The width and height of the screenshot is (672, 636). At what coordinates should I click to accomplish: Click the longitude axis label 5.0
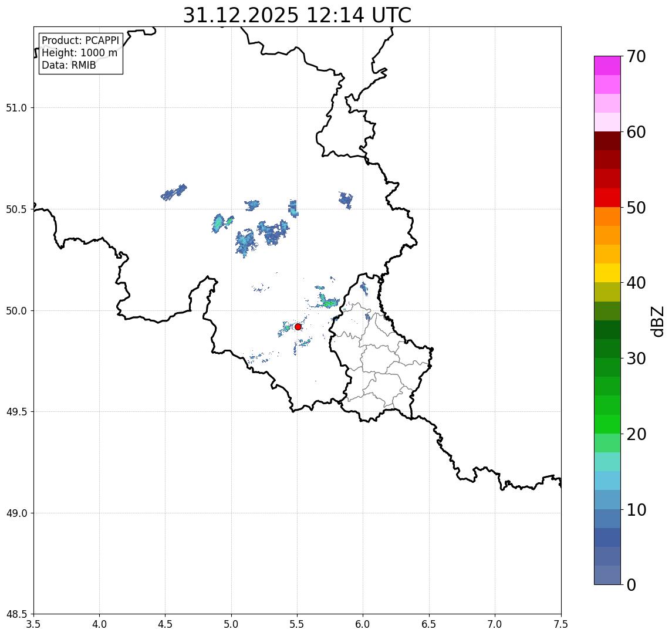(x=231, y=624)
